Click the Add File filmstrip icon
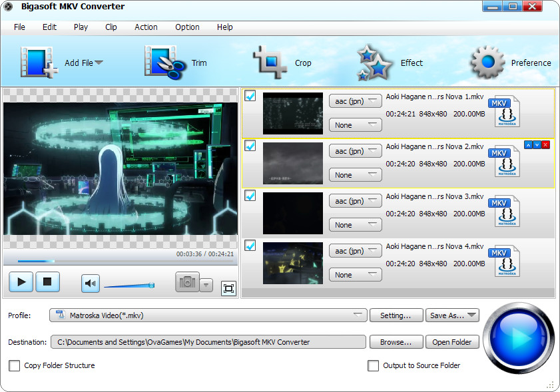The height and width of the screenshot is (392, 560). pyautogui.click(x=39, y=62)
